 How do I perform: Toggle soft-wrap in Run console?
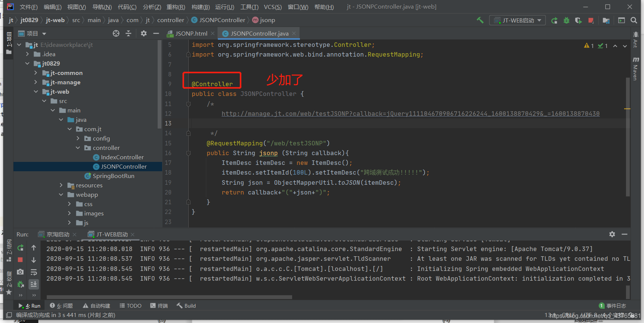pos(34,272)
